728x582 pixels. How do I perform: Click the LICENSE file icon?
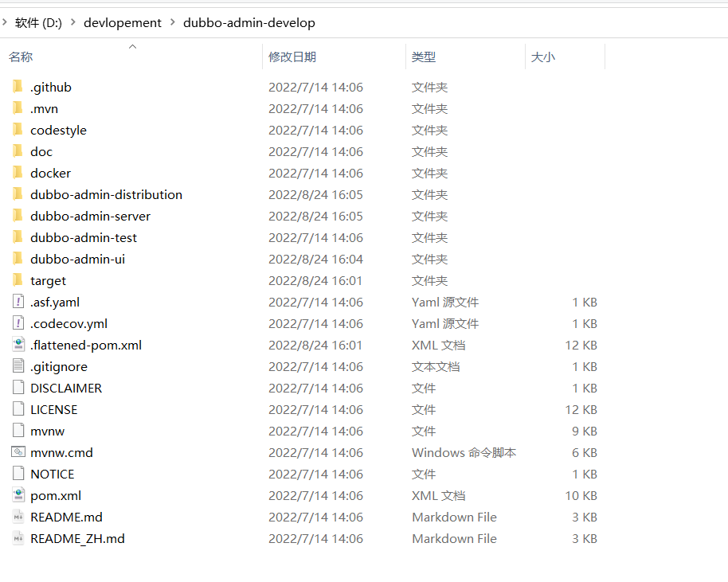coord(18,409)
